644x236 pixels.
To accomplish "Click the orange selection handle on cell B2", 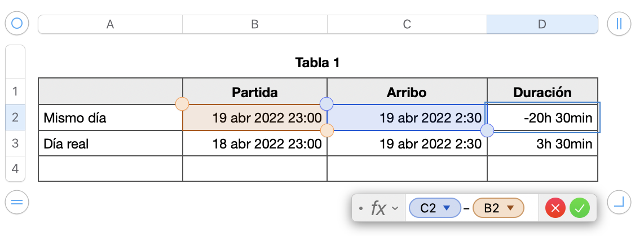I will 182,104.
